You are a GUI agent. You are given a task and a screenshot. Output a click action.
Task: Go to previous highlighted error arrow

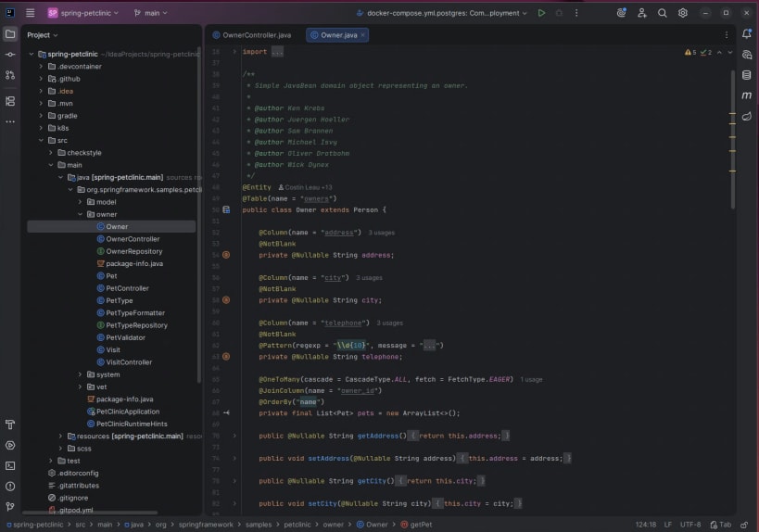(x=719, y=52)
